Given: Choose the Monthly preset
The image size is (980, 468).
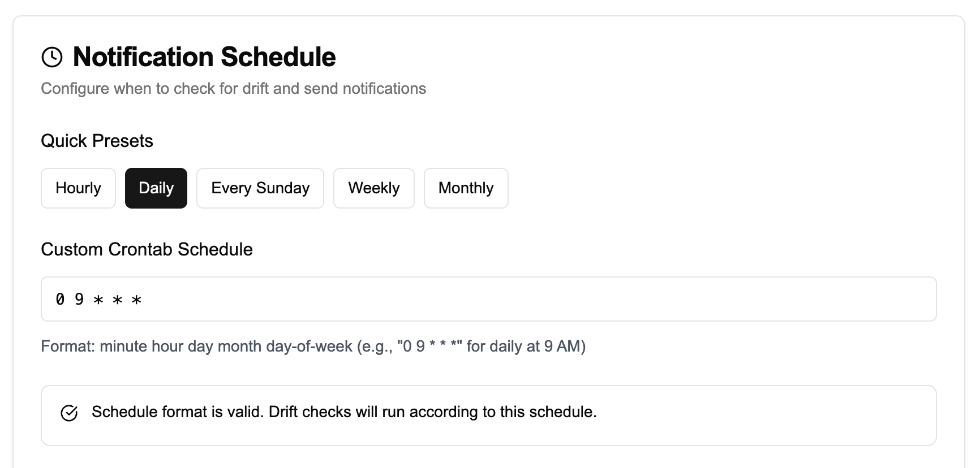Looking at the screenshot, I should click(466, 188).
